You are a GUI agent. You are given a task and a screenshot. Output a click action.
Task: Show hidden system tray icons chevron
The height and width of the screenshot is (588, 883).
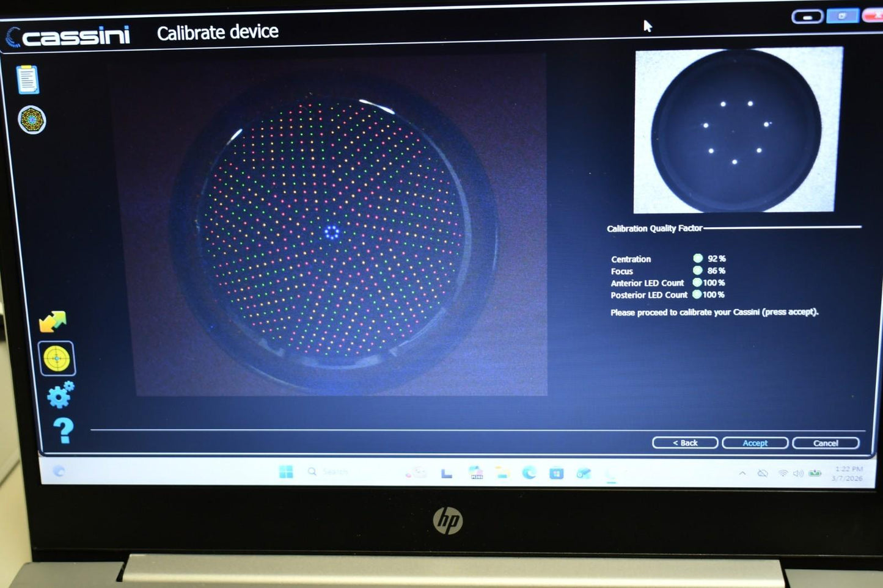coord(742,473)
